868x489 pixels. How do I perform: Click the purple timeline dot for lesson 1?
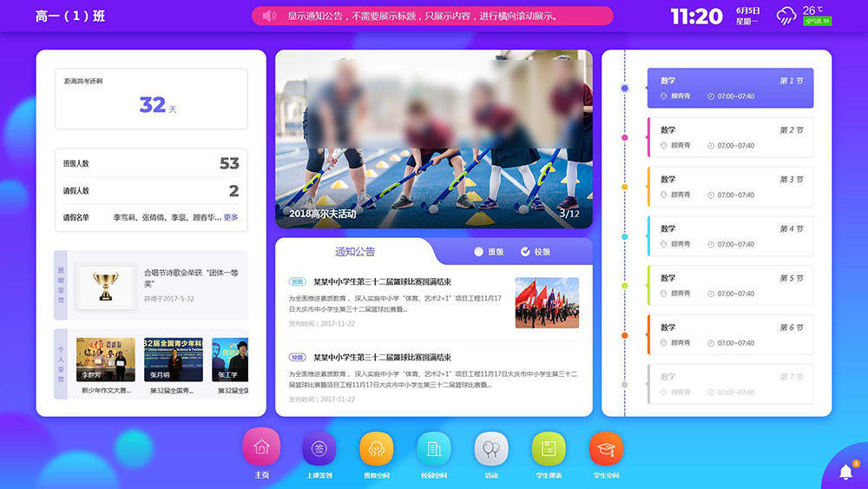625,88
